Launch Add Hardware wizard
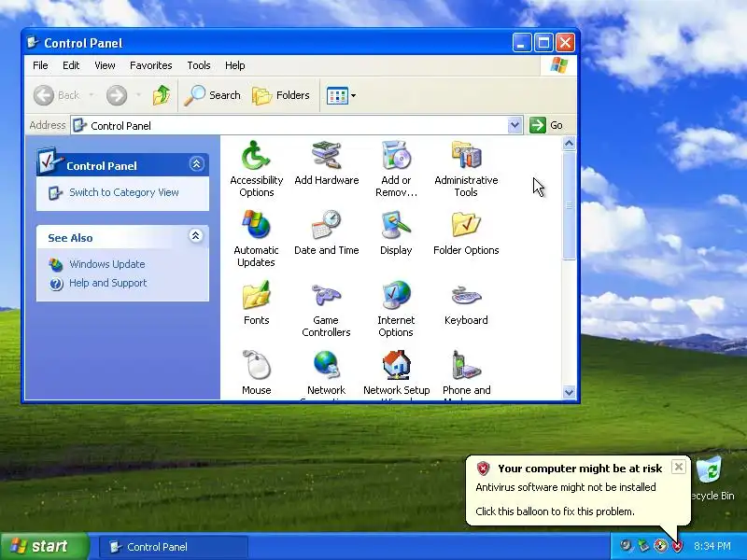The width and height of the screenshot is (747, 560). click(326, 162)
